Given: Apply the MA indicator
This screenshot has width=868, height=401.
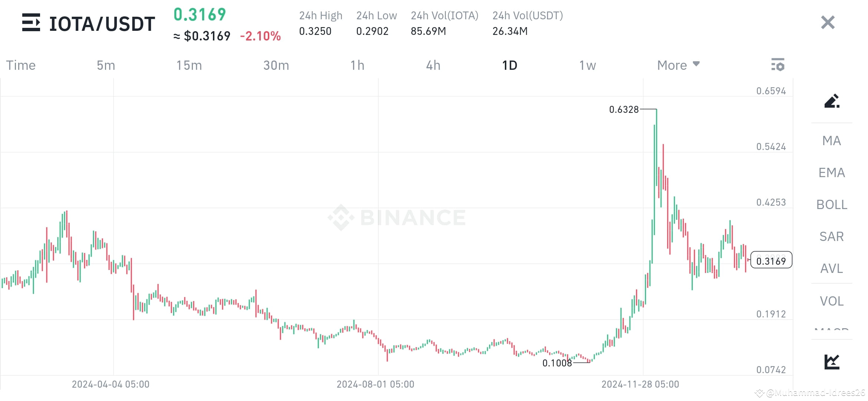Looking at the screenshot, I should pyautogui.click(x=831, y=141).
